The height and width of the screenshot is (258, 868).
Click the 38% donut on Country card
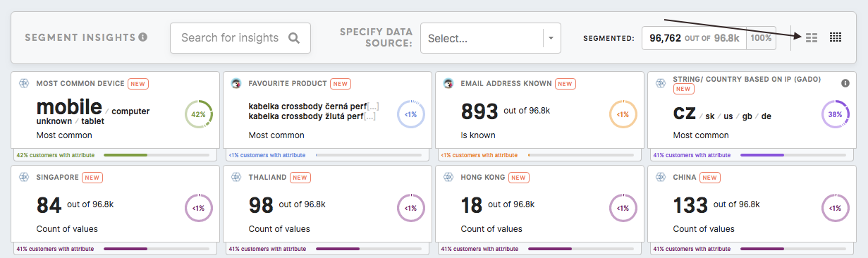[x=836, y=114]
